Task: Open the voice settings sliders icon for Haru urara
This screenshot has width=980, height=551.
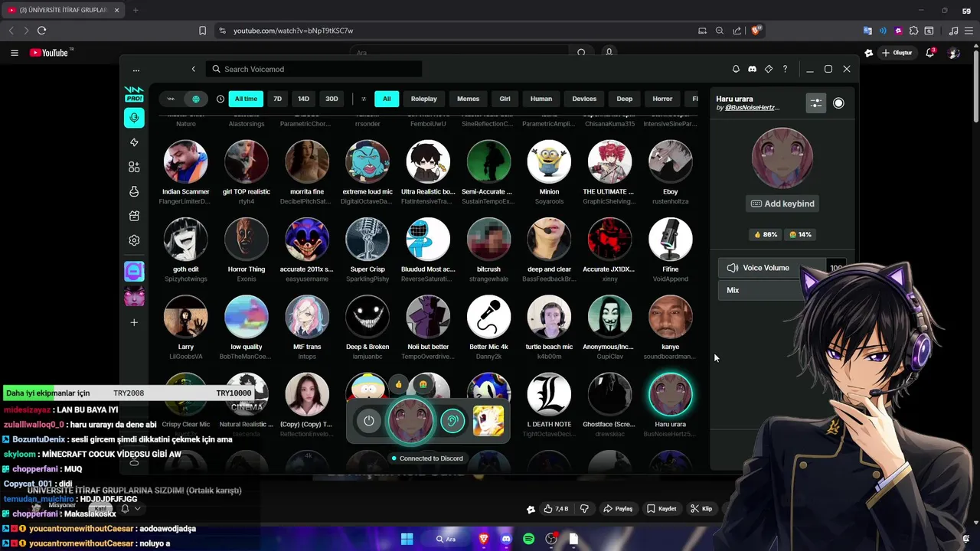Action: (816, 103)
